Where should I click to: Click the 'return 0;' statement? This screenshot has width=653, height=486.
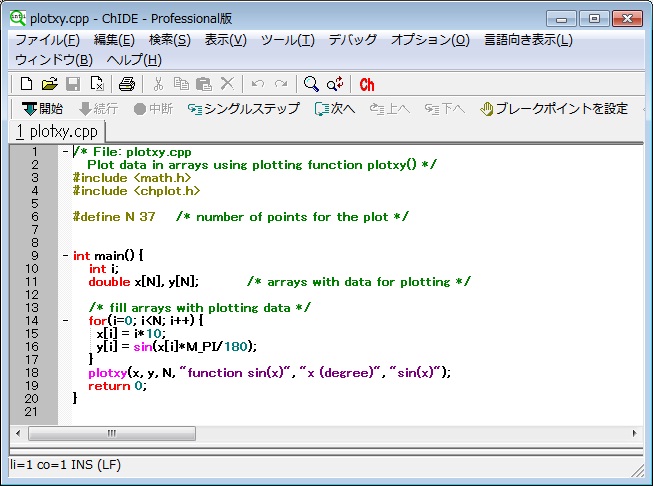click(117, 386)
